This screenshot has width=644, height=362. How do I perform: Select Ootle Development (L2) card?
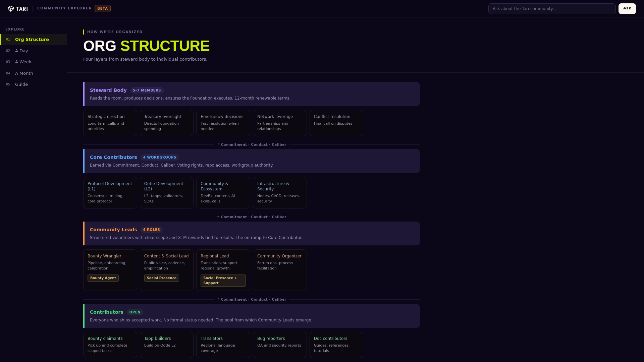click(x=167, y=193)
